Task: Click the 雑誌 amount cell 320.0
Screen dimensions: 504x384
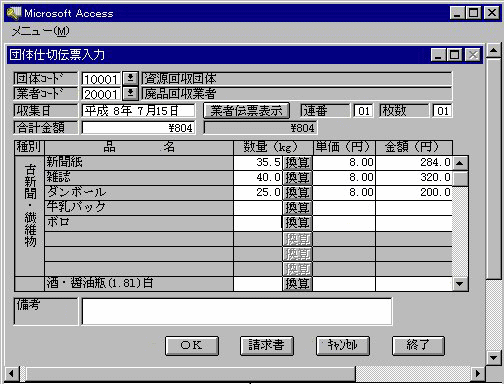Action: point(414,178)
